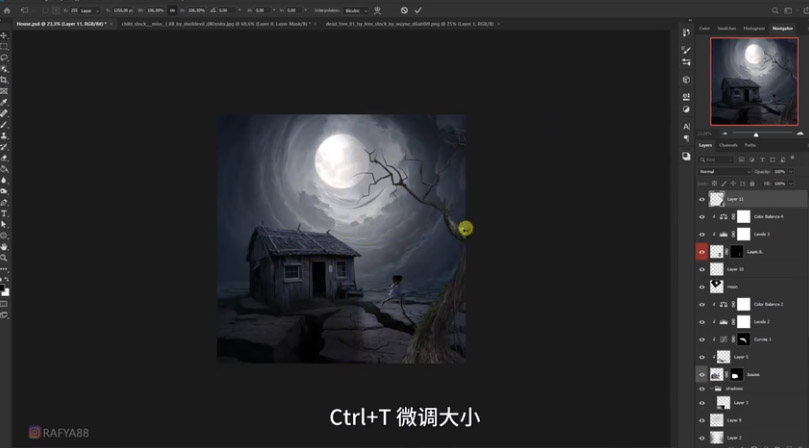Image resolution: width=809 pixels, height=448 pixels.
Task: Select the Zoom magnifier tool
Action: 4,258
